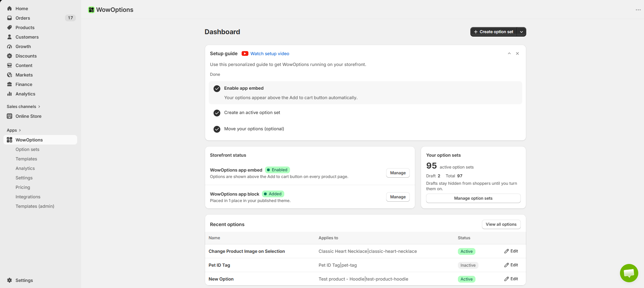Click the Orders count badge 17

click(70, 18)
